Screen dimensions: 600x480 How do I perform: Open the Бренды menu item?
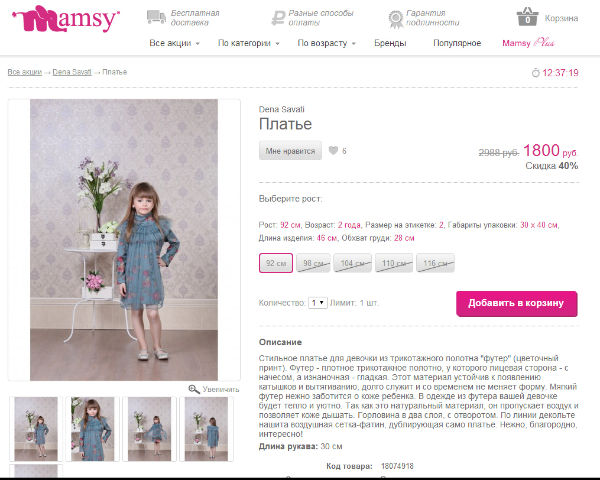390,43
